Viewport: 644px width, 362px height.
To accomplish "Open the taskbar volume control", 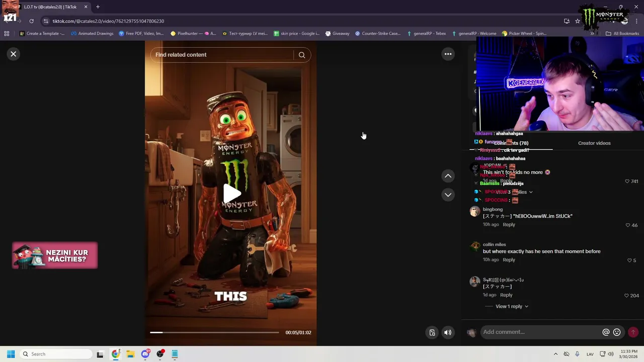I will point(611,354).
